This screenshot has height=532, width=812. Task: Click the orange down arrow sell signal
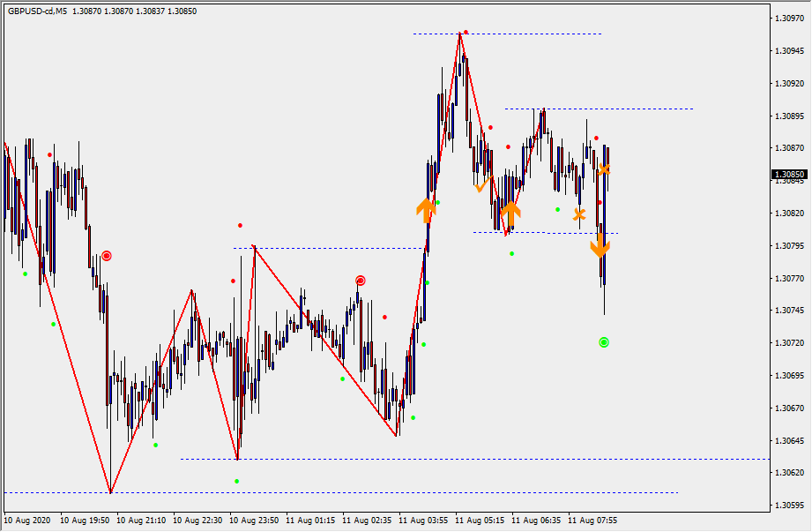coord(600,245)
